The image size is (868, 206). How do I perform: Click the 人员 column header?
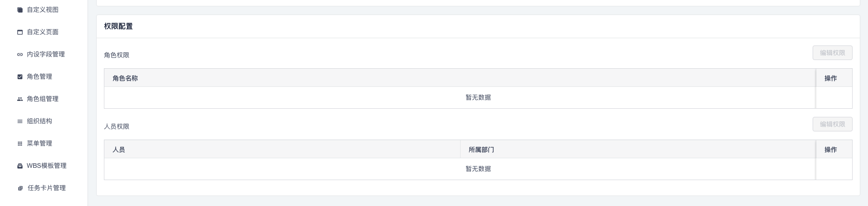119,150
